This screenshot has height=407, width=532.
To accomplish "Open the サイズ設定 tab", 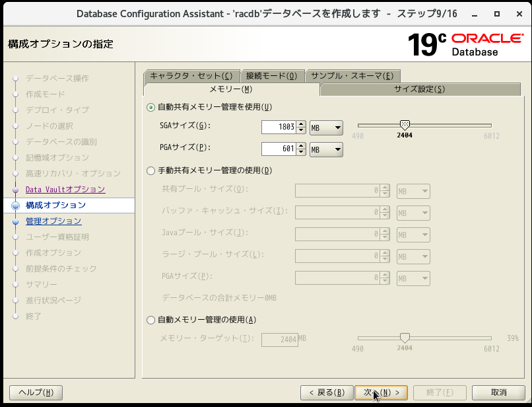I will pyautogui.click(x=420, y=89).
